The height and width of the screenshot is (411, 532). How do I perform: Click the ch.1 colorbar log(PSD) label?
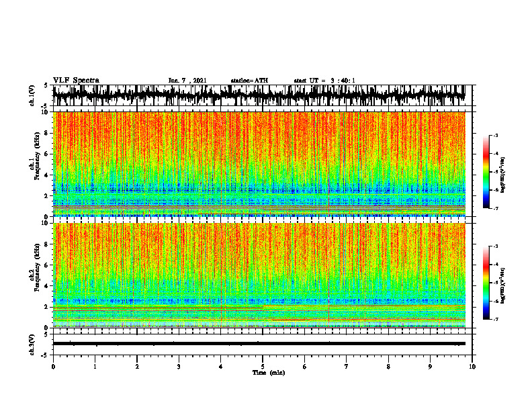[x=503, y=175]
